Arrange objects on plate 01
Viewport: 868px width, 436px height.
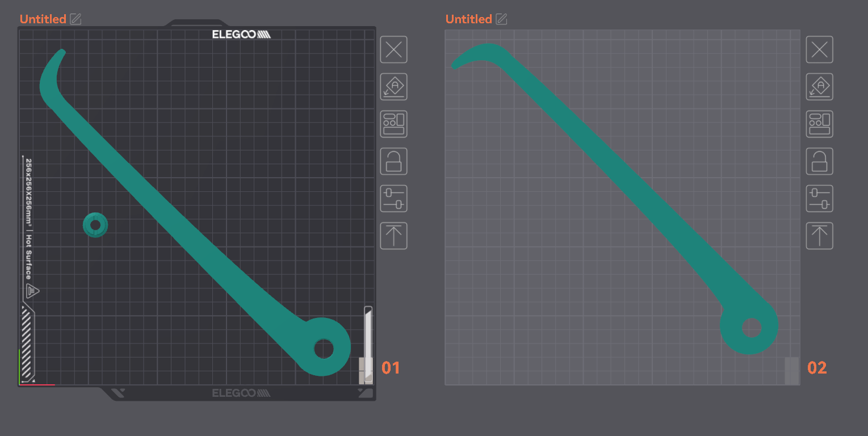click(393, 124)
